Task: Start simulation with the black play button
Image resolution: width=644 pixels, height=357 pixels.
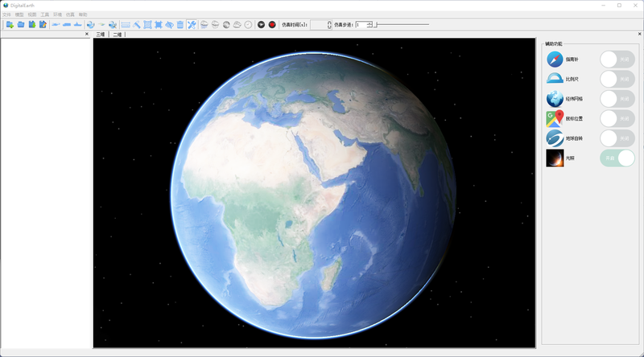Action: click(x=261, y=25)
